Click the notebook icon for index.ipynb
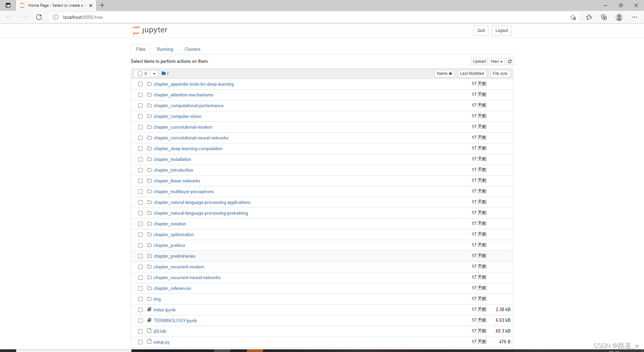644x352 pixels. point(150,310)
